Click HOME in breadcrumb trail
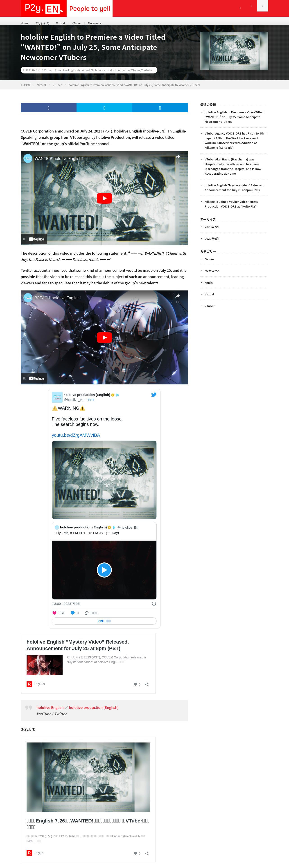The width and height of the screenshot is (289, 868). [27, 85]
